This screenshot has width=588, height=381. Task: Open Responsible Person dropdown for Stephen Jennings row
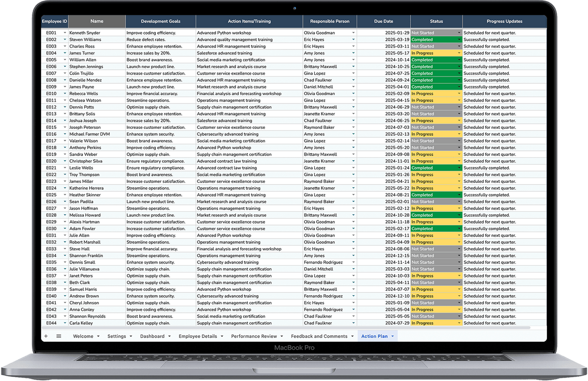click(353, 67)
